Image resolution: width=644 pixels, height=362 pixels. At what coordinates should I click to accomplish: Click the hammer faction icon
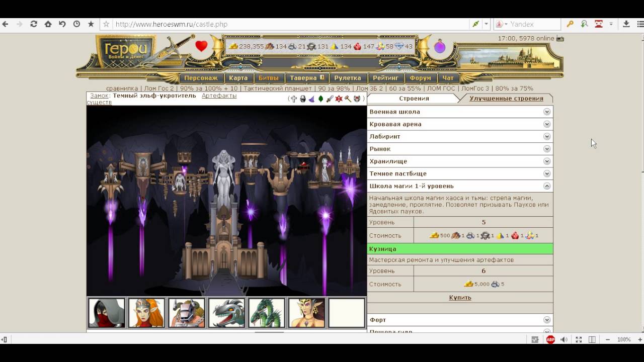[x=348, y=99]
